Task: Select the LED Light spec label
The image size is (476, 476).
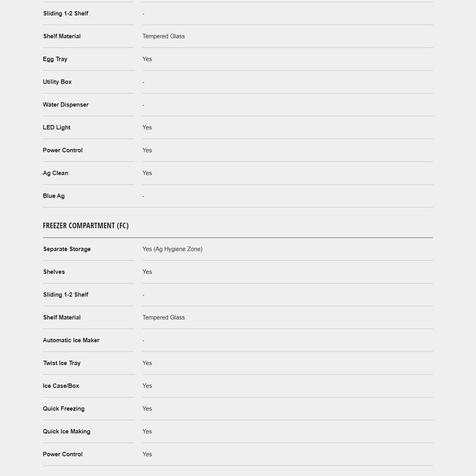Action: tap(57, 127)
